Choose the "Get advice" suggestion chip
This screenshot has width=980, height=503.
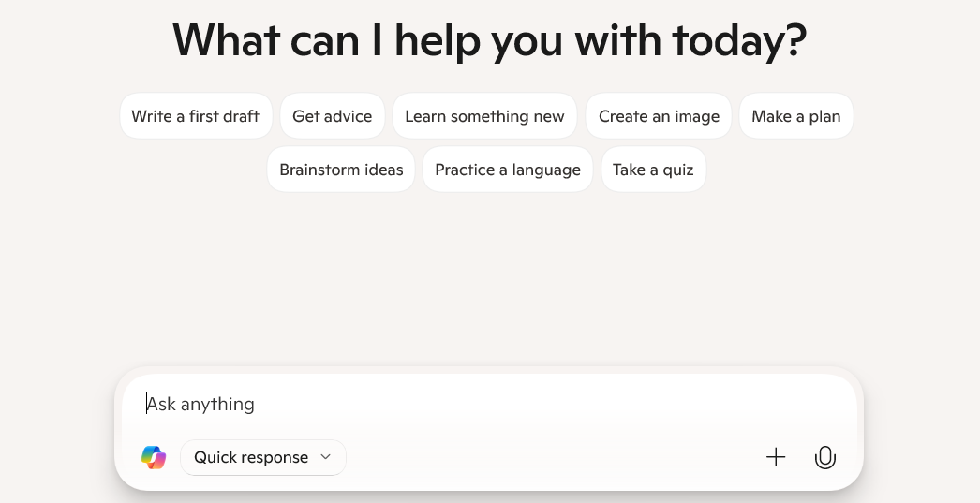click(333, 116)
